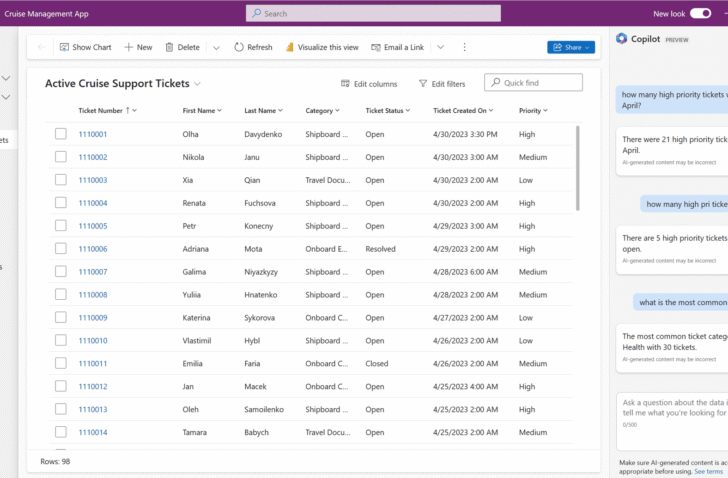Open Priority column header menu
This screenshot has height=478, width=728.
[533, 110]
